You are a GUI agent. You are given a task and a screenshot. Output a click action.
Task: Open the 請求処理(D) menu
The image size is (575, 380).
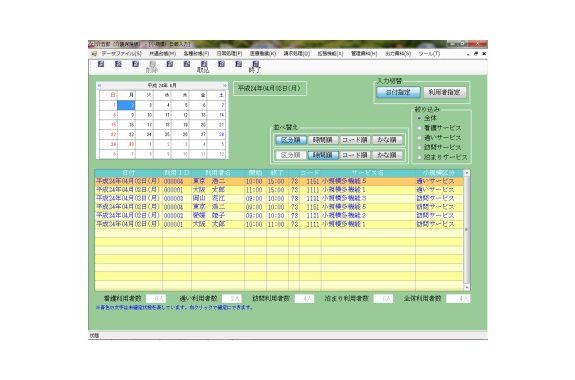click(x=297, y=54)
